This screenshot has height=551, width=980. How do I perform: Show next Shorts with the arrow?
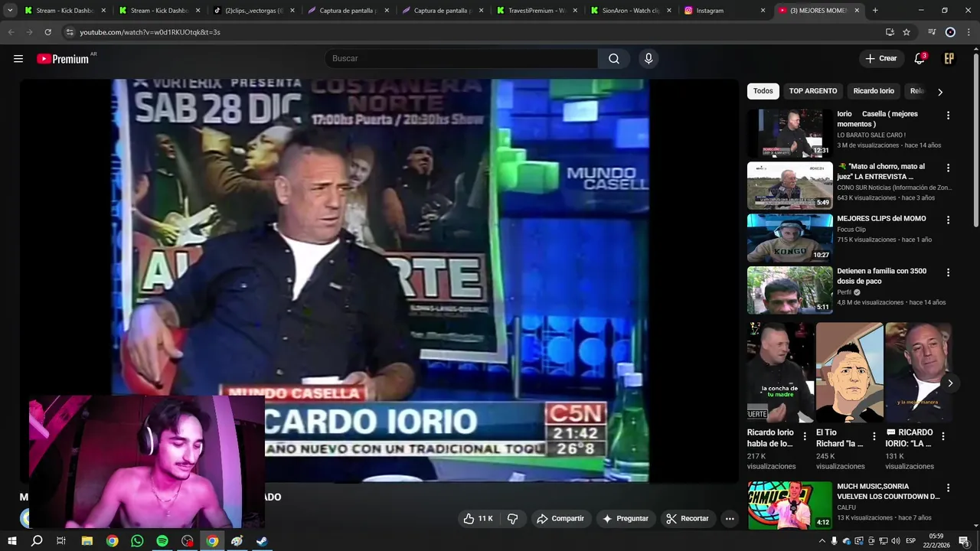coord(949,383)
